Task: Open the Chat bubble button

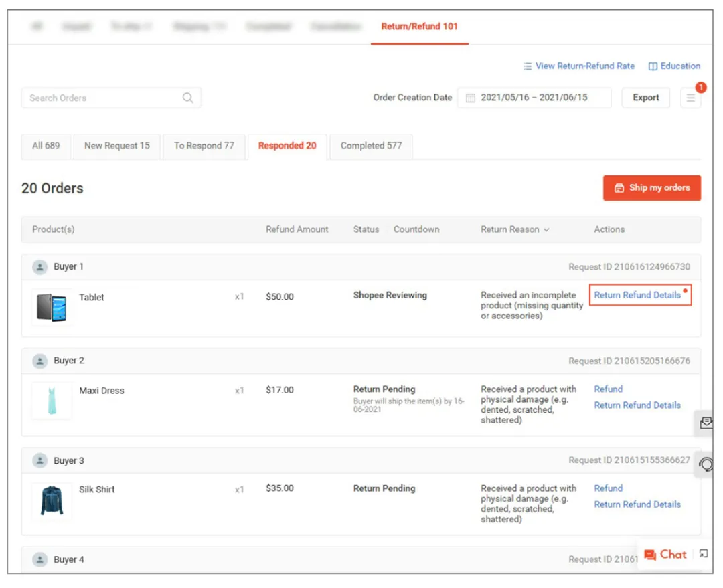Action: pyautogui.click(x=665, y=555)
